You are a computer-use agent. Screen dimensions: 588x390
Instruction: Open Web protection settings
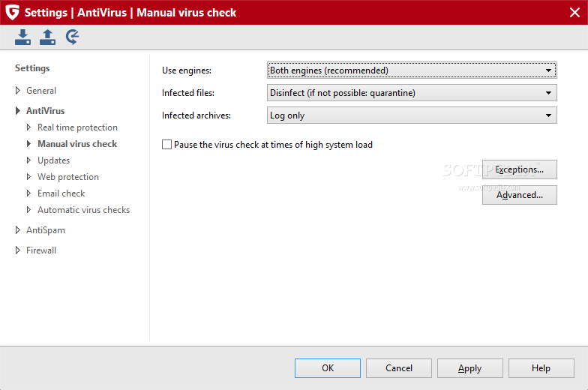coord(68,177)
